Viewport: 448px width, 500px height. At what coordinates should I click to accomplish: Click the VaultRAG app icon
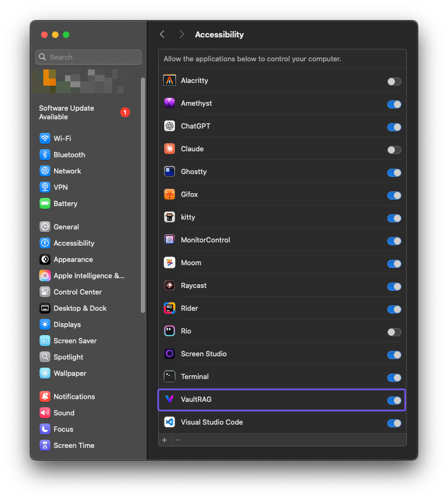coord(170,399)
